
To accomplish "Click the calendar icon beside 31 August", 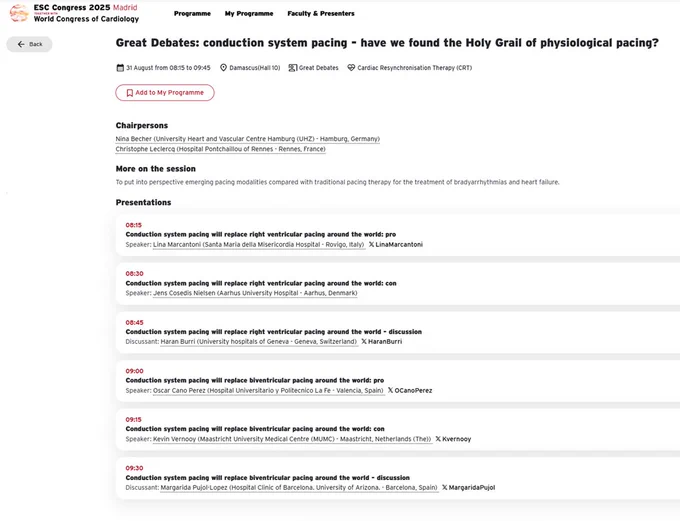I will [120, 68].
